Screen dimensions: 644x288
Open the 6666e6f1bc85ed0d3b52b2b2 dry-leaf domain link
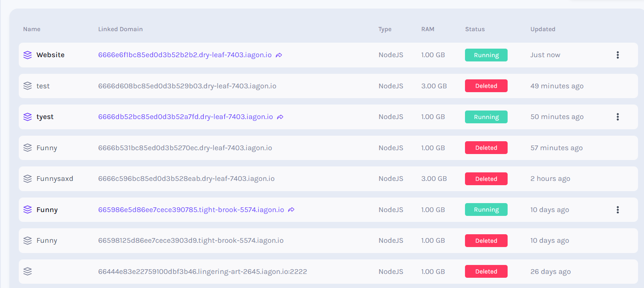coord(185,55)
